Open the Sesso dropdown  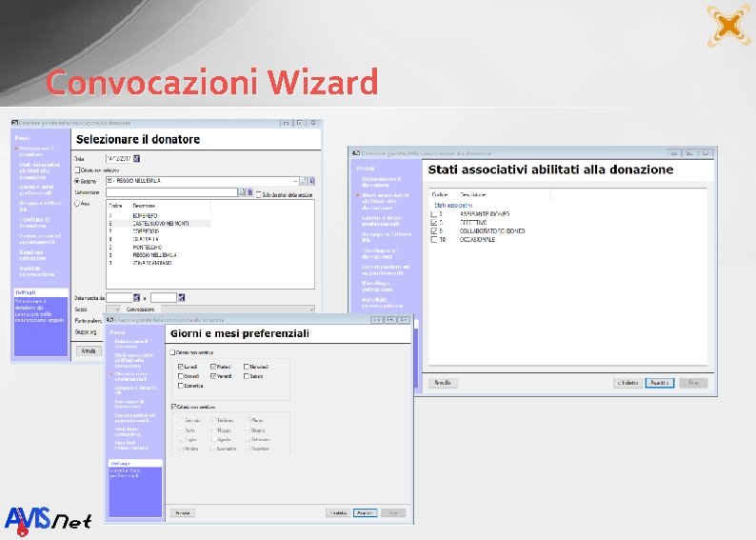[113, 310]
